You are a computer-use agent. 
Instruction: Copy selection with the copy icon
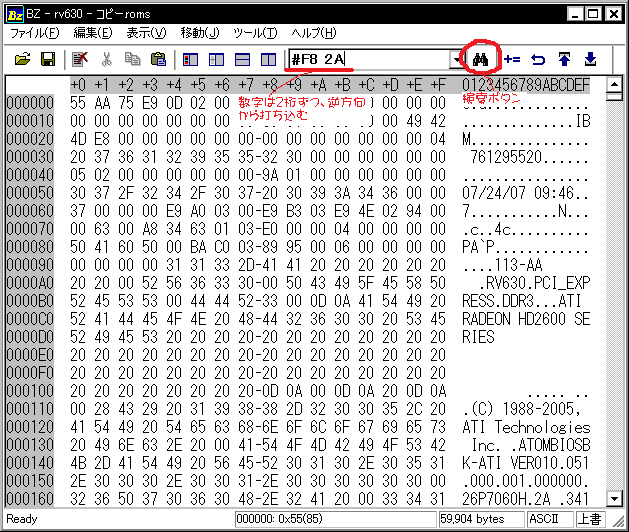point(132,59)
